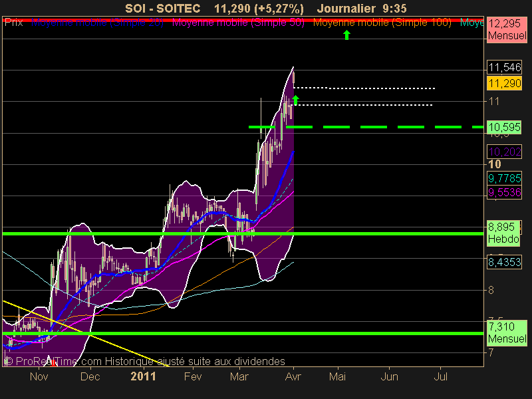The height and width of the screenshot is (399, 532).
Task: Click the 'Journalier' timeframe label
Action: pos(346,9)
